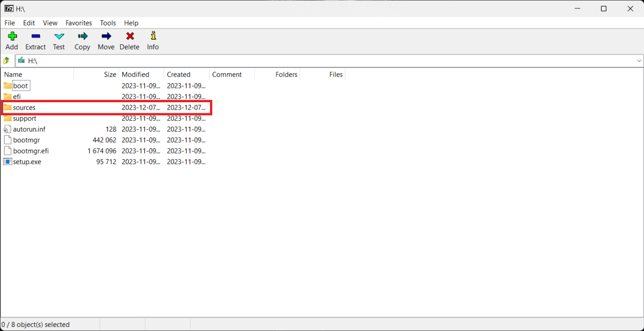
Task: Select the sources folder
Action: [x=24, y=108]
